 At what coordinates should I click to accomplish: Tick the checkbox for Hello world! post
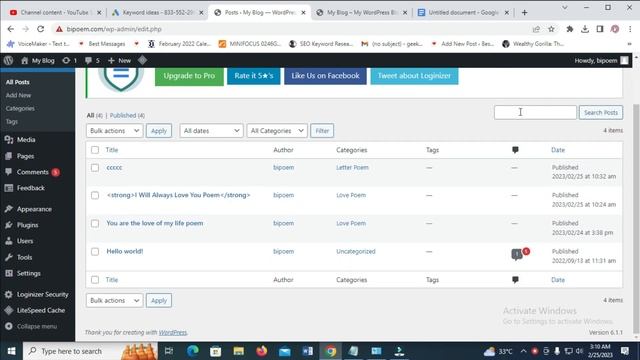95,252
